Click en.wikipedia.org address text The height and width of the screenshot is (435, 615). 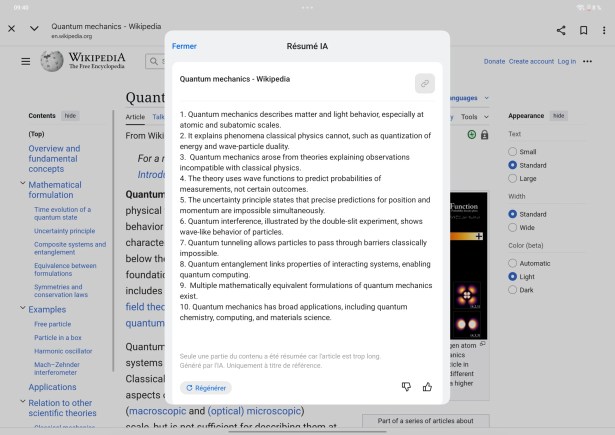(71, 36)
